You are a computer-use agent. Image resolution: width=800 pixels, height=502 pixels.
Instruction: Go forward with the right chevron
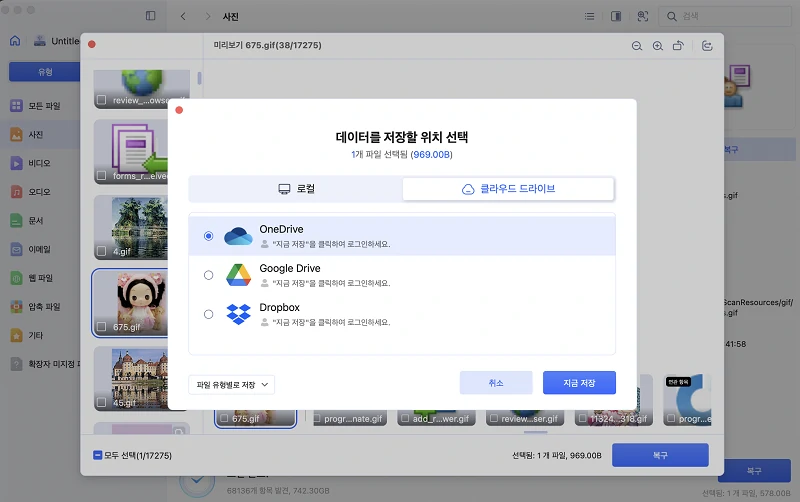click(208, 16)
